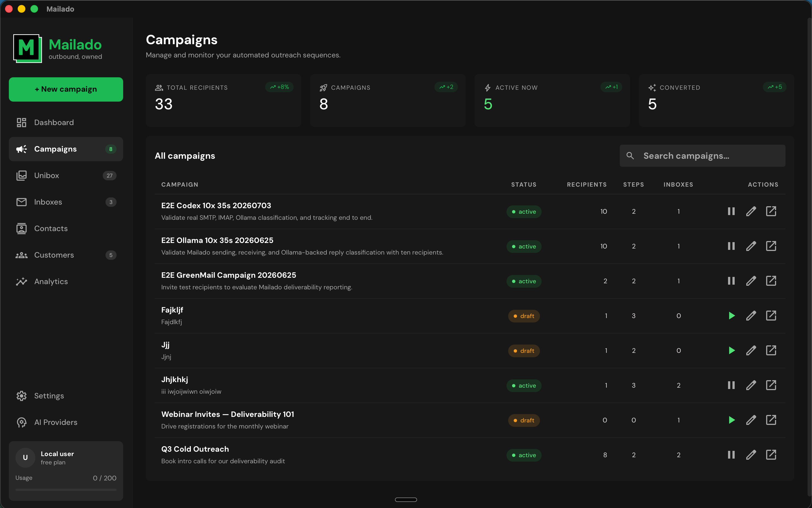Screen dimensions: 812x508
Task: Click the active status badge for Jhjkhkj
Action: (x=524, y=386)
